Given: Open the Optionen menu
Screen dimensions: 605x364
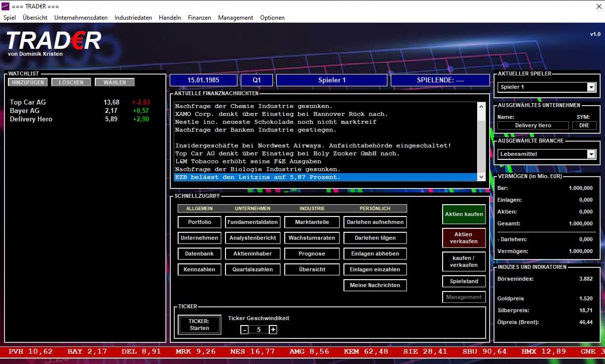Looking at the screenshot, I should pyautogui.click(x=272, y=18).
